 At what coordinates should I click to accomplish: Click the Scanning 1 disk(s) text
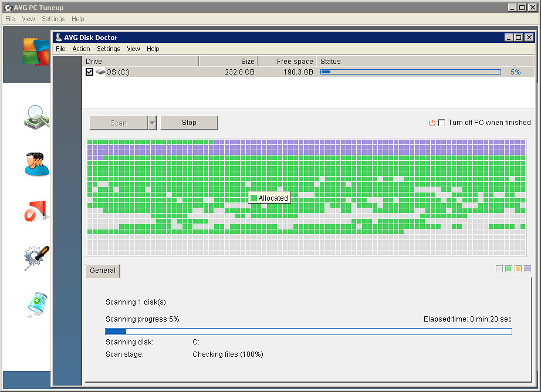pyautogui.click(x=136, y=302)
